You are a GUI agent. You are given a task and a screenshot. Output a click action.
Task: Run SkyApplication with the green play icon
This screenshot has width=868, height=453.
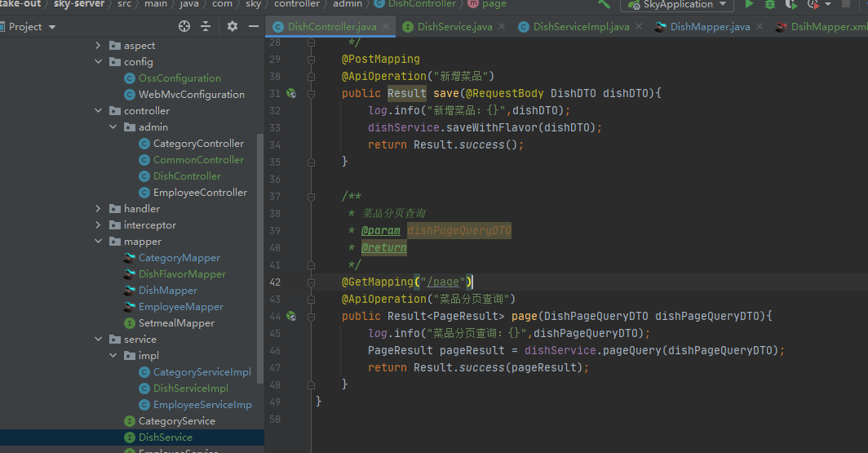pos(749,4)
